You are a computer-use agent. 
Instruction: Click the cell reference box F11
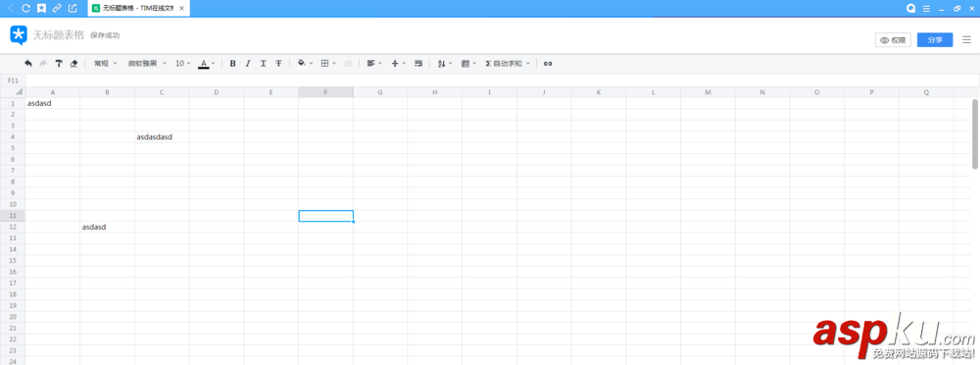[x=13, y=80]
